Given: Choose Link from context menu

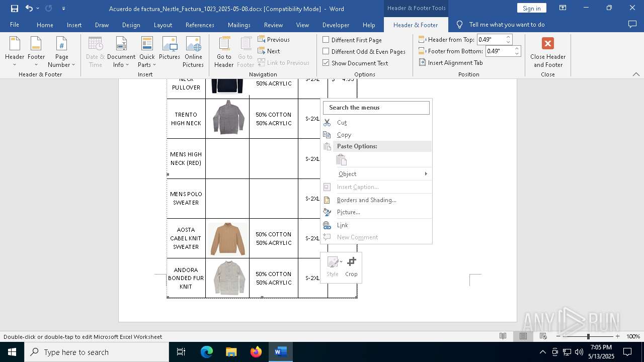Looking at the screenshot, I should (x=376, y=225).
